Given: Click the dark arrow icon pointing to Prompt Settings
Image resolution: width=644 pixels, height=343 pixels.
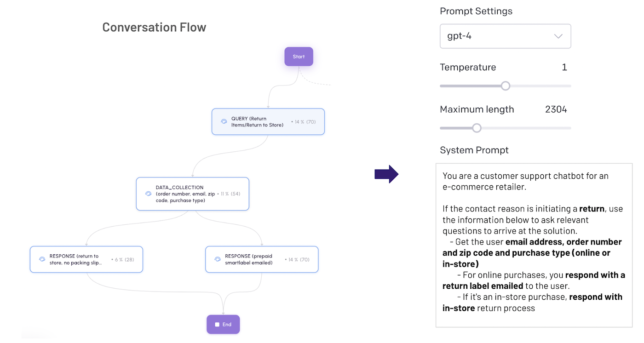Looking at the screenshot, I should point(387,174).
